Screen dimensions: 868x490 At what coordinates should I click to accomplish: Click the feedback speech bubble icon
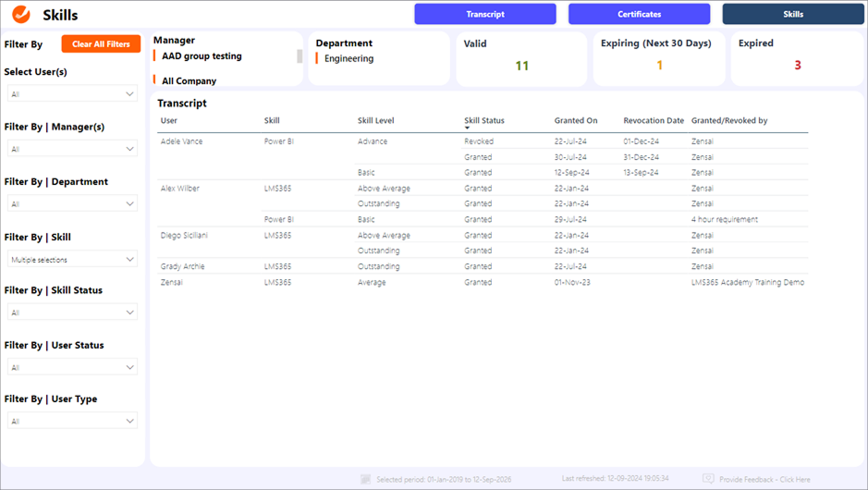click(708, 479)
